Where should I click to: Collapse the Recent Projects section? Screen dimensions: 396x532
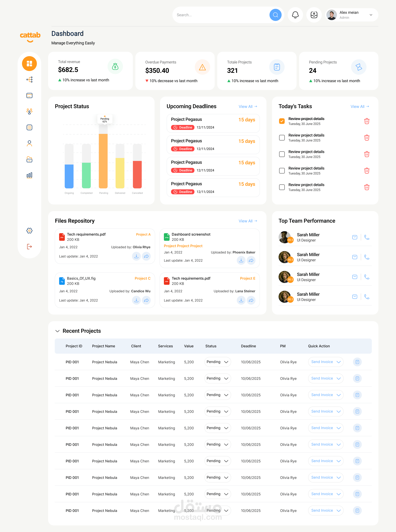57,331
